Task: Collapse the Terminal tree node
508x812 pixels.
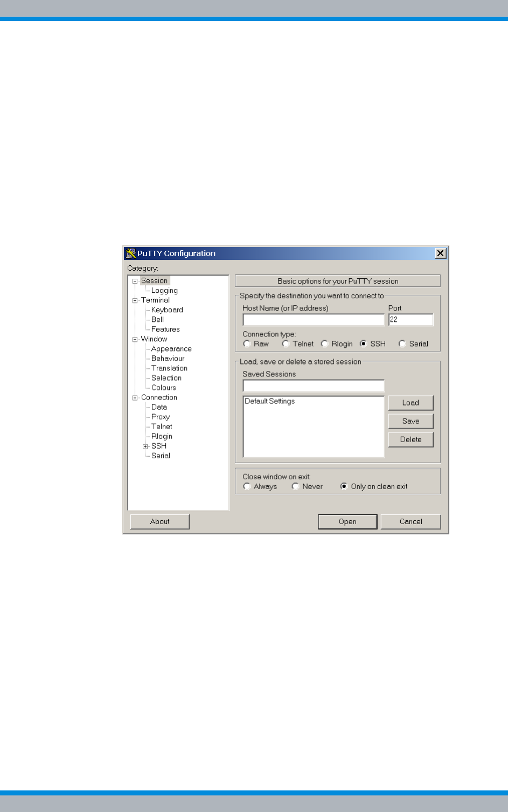Action: [x=135, y=300]
